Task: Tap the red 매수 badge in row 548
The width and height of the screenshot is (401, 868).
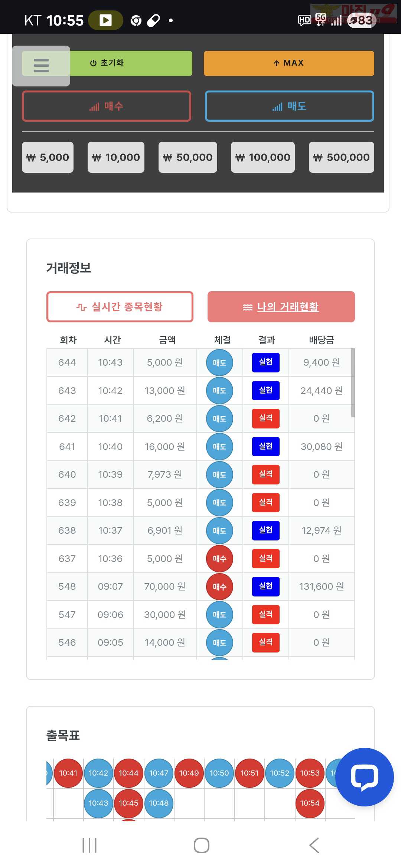Action: [219, 586]
